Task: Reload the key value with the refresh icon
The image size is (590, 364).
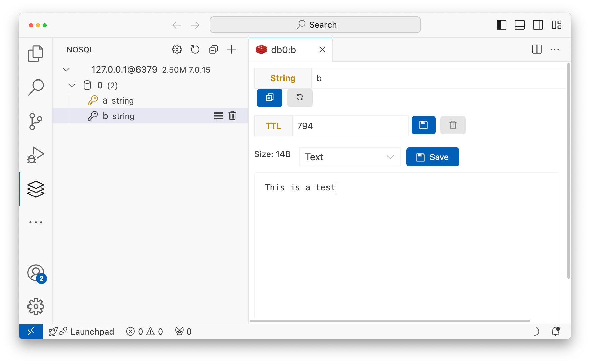Action: 300,98
